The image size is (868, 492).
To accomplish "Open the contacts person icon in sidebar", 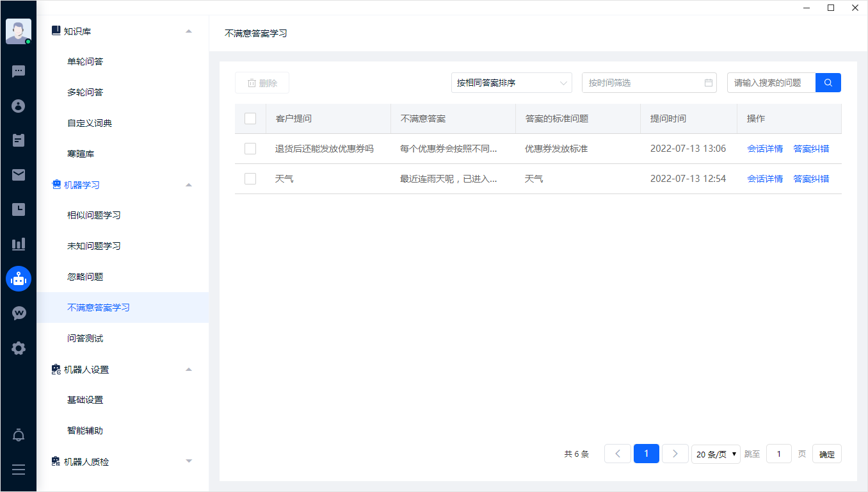I will 19,106.
